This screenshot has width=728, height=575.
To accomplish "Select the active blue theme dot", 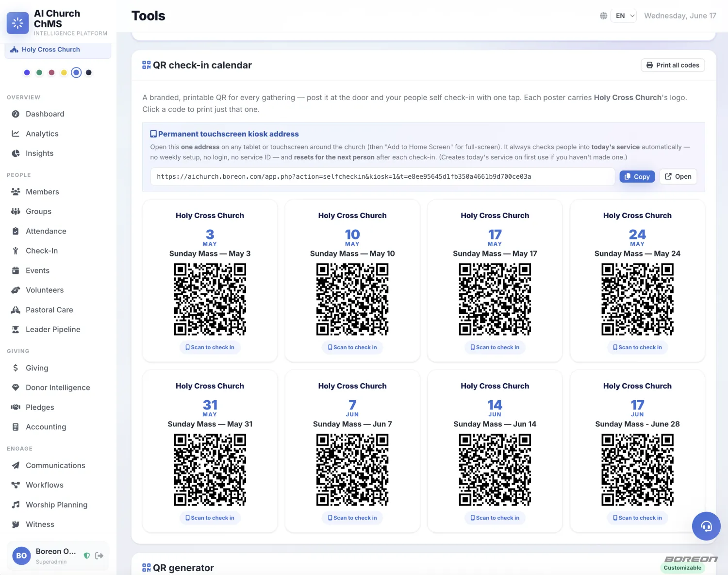I will [76, 72].
